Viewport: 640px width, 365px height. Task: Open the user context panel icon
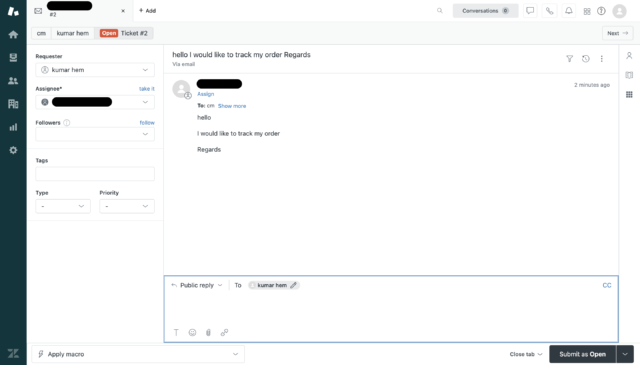[x=629, y=56]
